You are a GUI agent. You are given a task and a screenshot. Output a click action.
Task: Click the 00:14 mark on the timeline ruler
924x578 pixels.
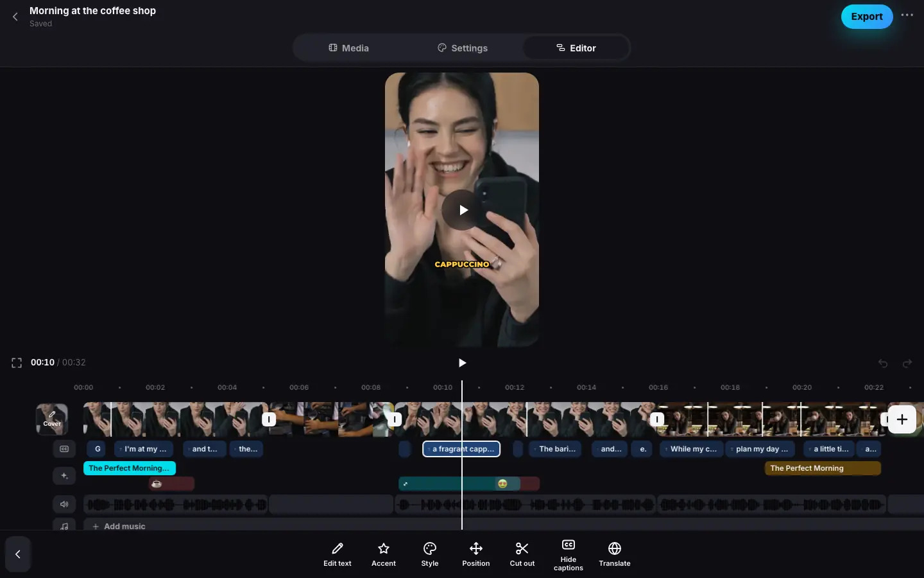[x=586, y=387]
